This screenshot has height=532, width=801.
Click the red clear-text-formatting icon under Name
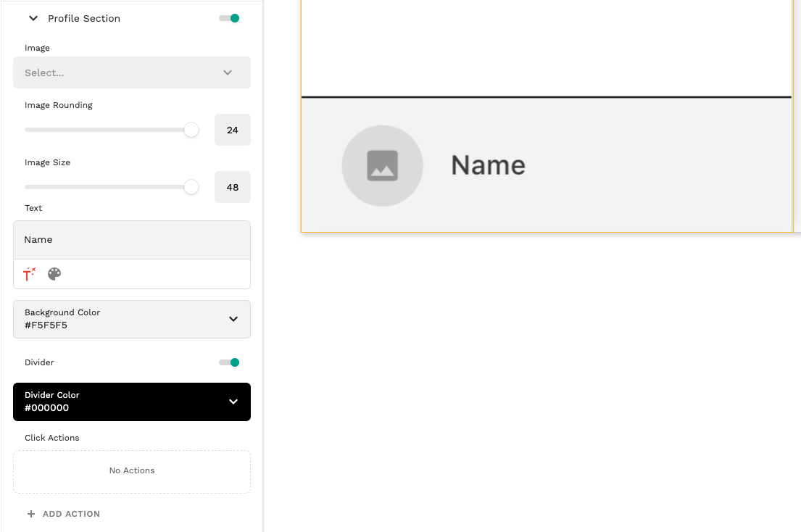click(28, 274)
